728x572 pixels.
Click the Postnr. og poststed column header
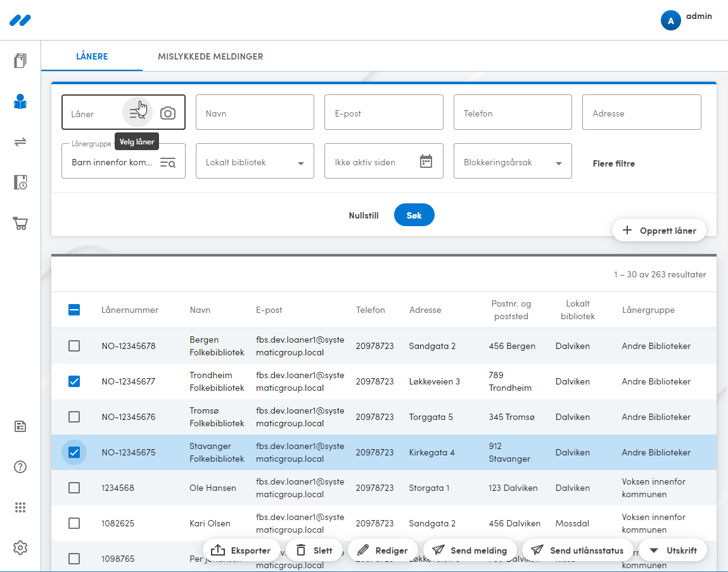coord(511,310)
